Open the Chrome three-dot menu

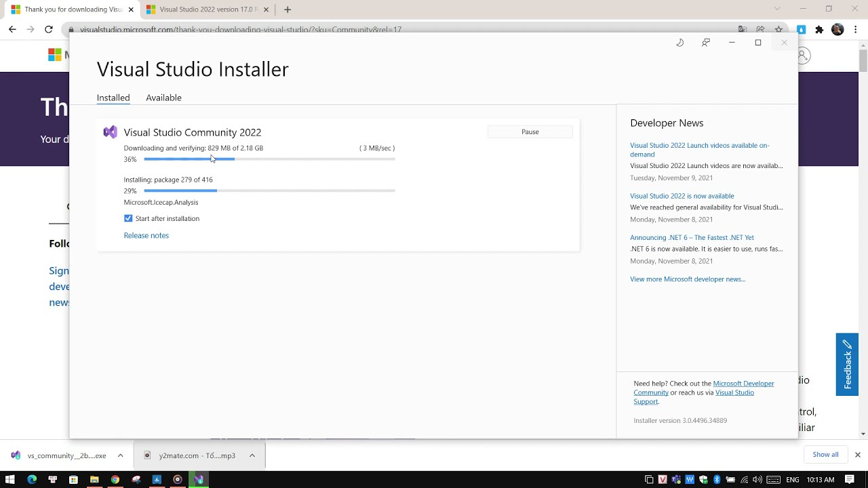856,29
